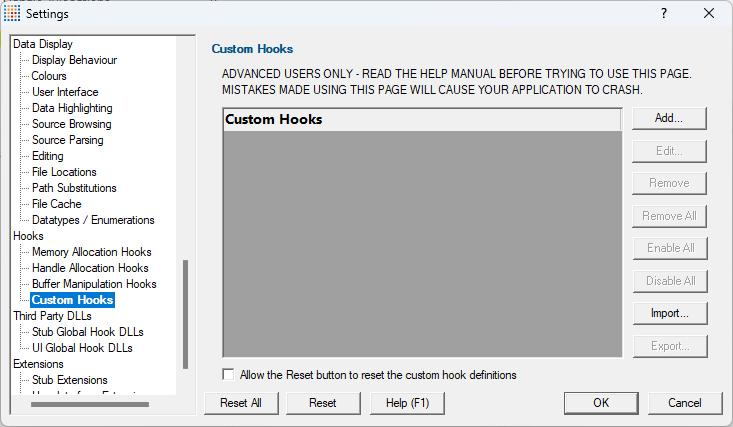Click the Edit... button

click(669, 151)
